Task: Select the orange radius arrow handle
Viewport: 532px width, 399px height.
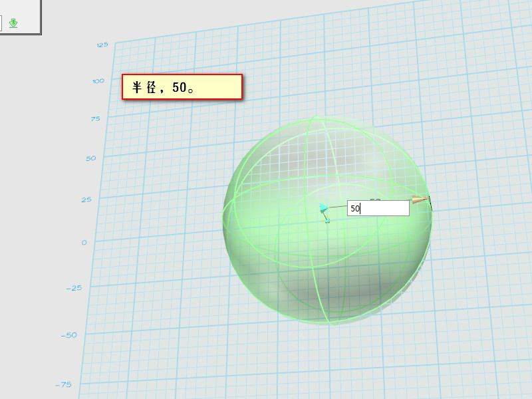Action: pyautogui.click(x=419, y=199)
